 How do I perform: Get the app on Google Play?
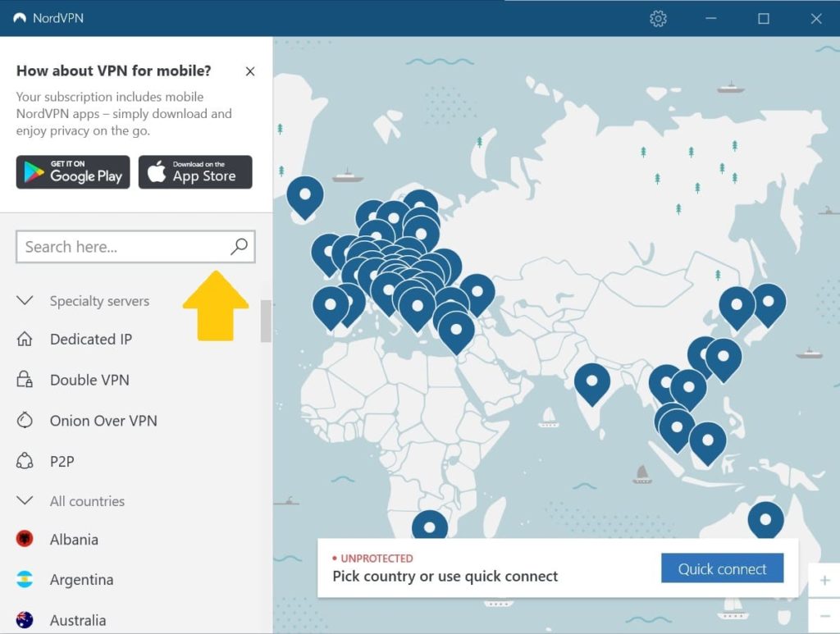click(73, 172)
